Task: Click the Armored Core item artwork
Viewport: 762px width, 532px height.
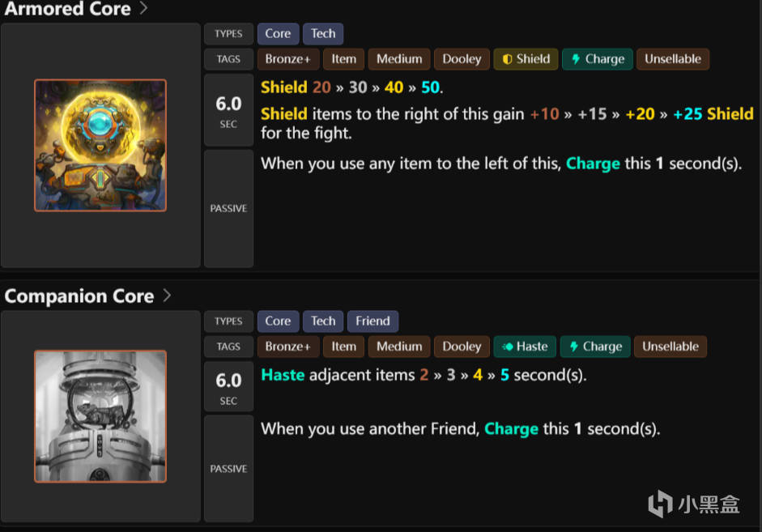Action: coord(100,146)
